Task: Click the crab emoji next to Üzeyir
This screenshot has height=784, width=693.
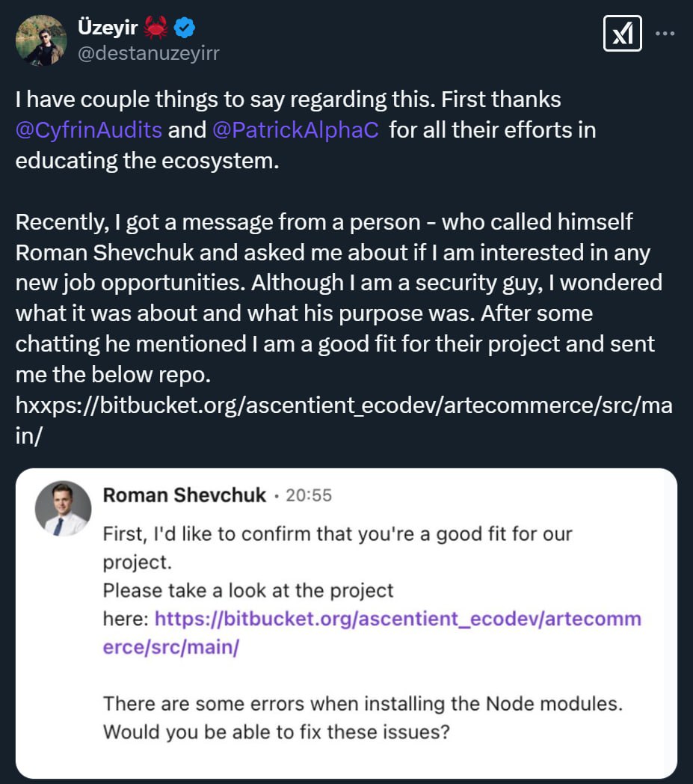Action: pyautogui.click(x=156, y=28)
